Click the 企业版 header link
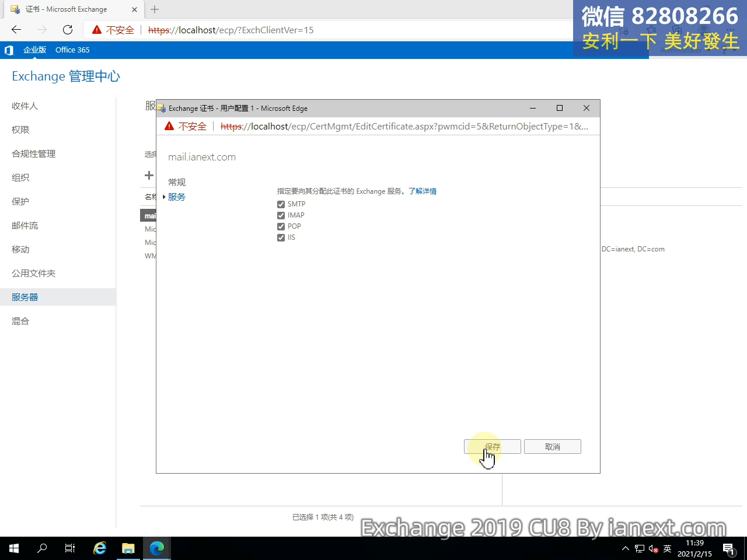 point(34,50)
